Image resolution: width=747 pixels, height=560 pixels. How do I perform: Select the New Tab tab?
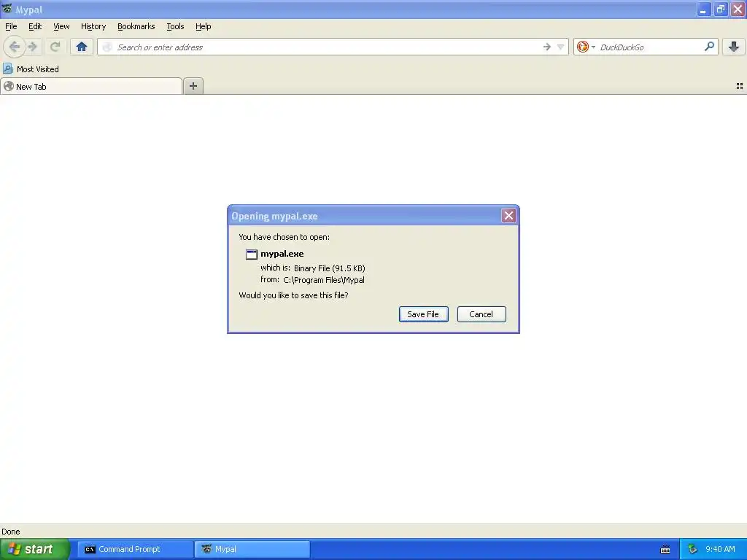point(91,86)
